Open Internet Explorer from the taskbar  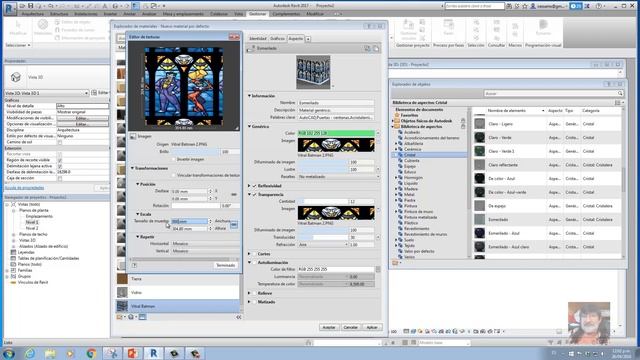pyautogui.click(x=30, y=353)
